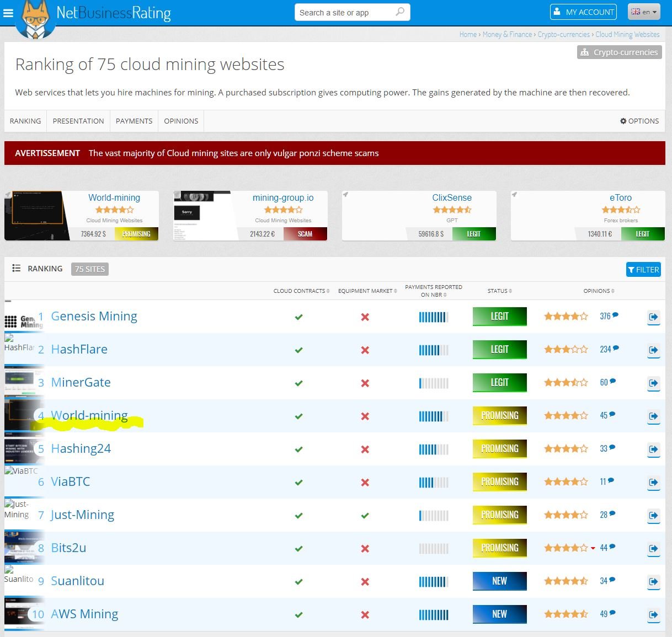Open the World-mining ranking link
The width and height of the screenshot is (672, 637).
pyautogui.click(x=89, y=415)
